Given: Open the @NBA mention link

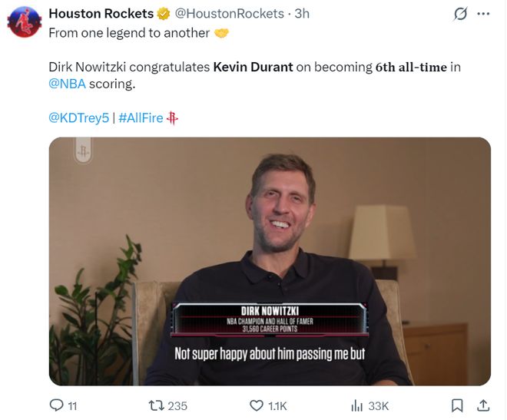Looking at the screenshot, I should pos(68,84).
